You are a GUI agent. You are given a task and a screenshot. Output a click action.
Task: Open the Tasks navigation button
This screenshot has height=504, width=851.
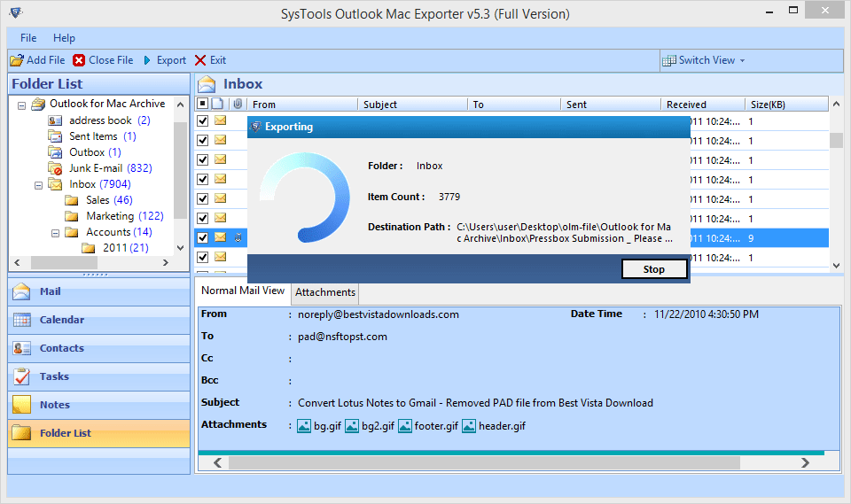[98, 376]
